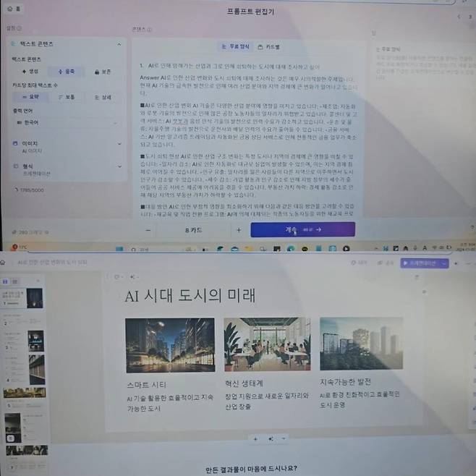Image resolution: width=476 pixels, height=476 pixels.
Task: Click the 콘텐츠 info icon
Action: (x=149, y=30)
